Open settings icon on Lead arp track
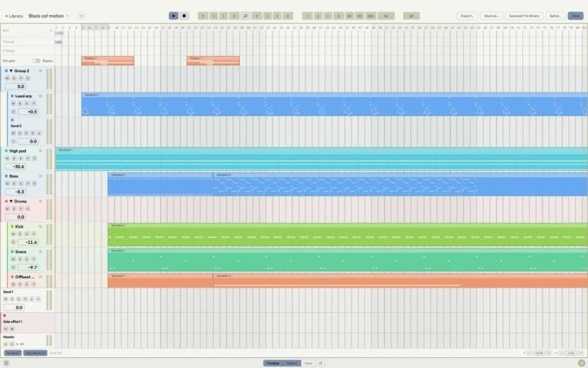 (41, 96)
